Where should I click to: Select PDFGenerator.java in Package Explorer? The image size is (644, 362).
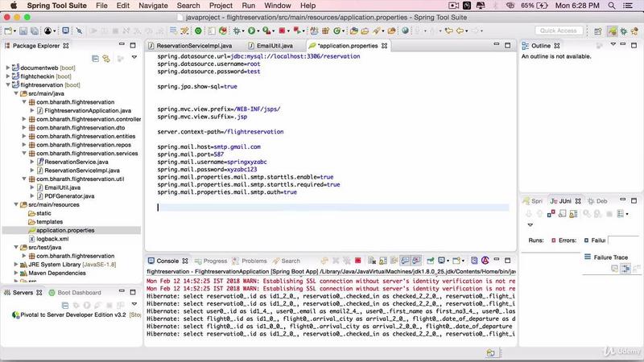(69, 196)
